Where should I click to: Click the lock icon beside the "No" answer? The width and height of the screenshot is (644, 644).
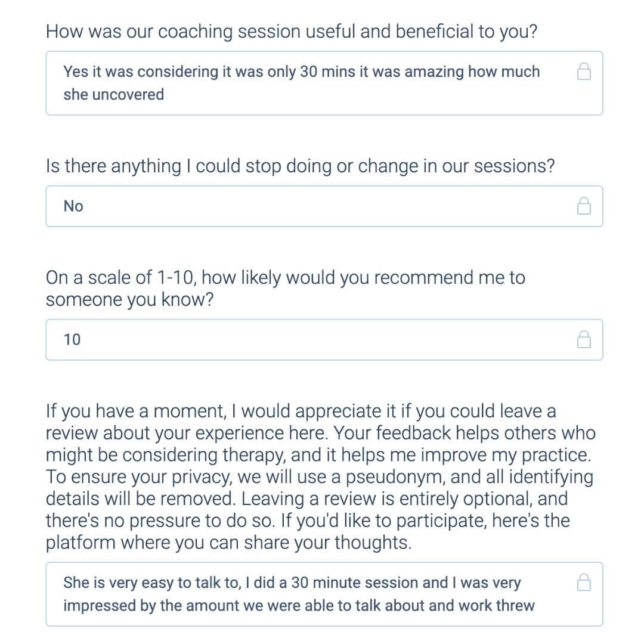[x=584, y=206]
